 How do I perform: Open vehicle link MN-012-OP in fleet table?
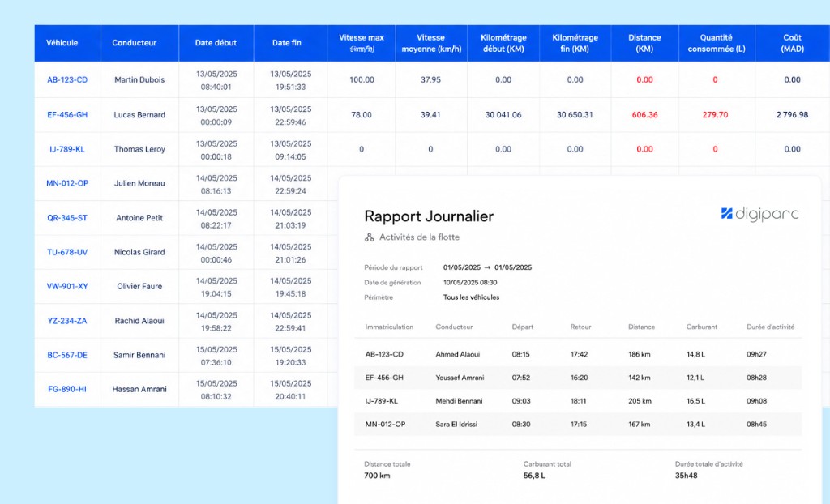tap(67, 183)
